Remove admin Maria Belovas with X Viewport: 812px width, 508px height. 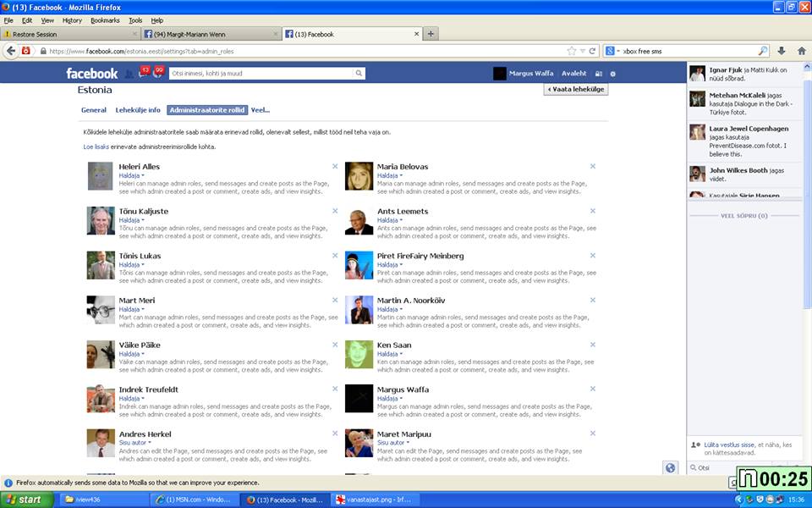[593, 167]
